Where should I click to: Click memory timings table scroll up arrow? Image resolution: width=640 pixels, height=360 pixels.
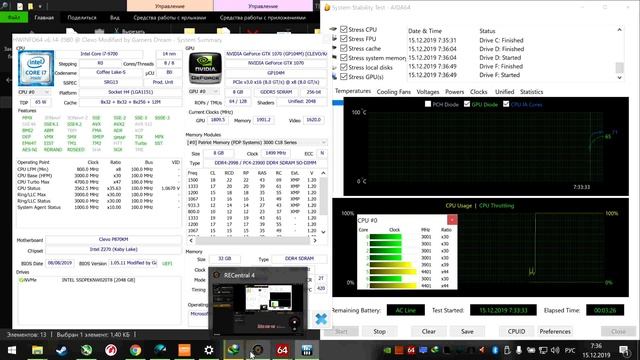(323, 173)
